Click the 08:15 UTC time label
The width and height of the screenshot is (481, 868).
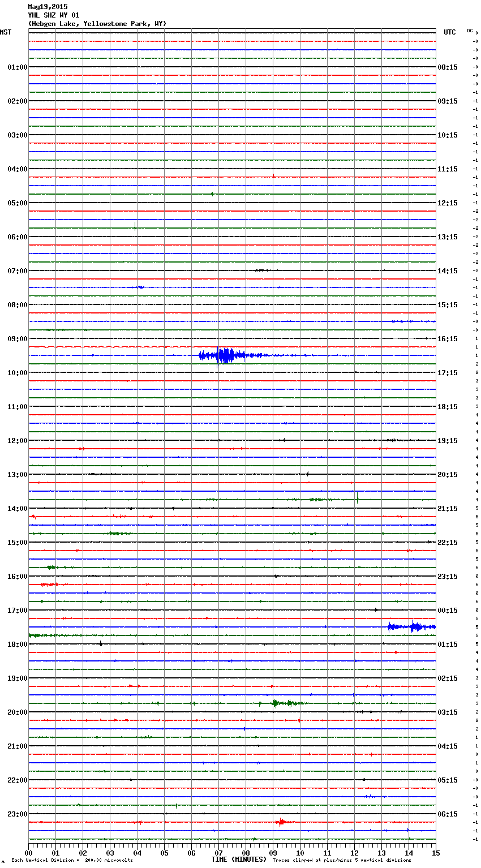click(x=448, y=67)
